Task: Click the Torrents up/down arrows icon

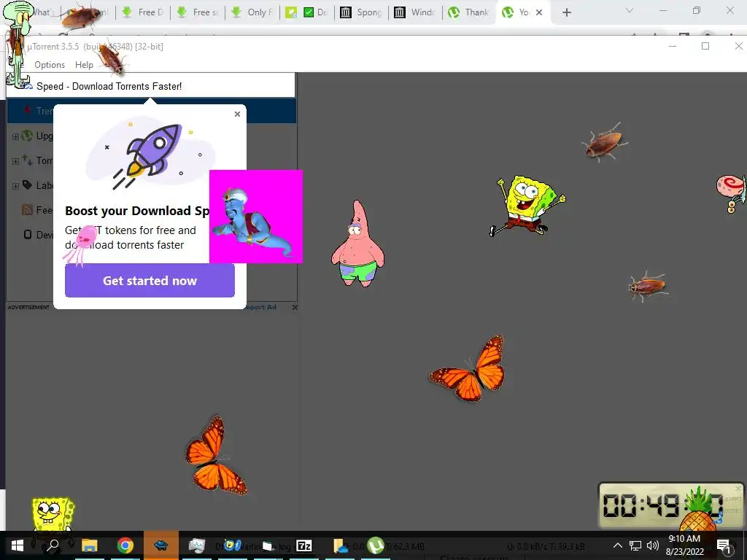Action: point(27,160)
